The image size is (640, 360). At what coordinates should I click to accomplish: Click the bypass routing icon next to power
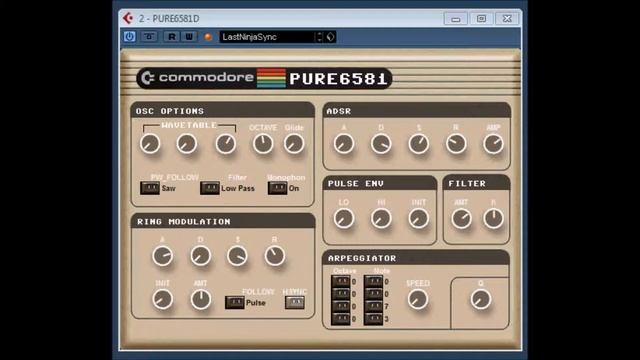coord(149,37)
